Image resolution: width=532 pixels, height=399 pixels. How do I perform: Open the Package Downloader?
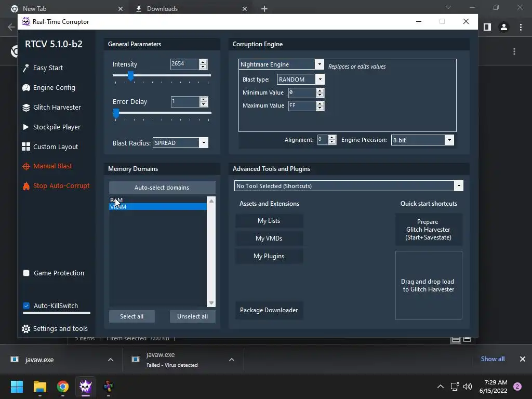tap(269, 310)
